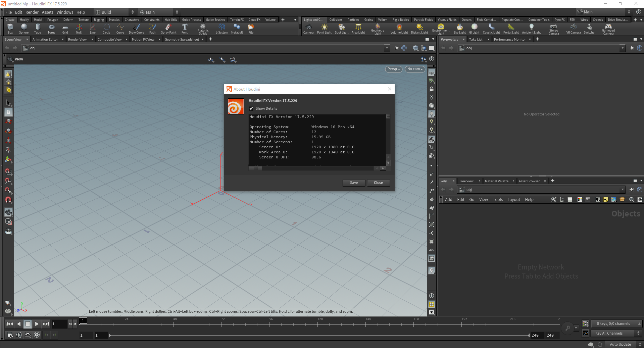Switch to the Render View tab

(77, 40)
